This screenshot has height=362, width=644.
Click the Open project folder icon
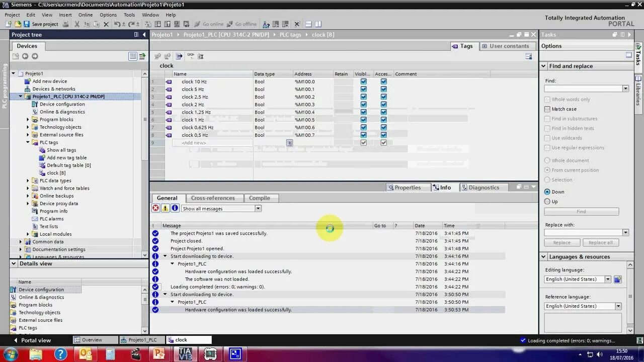pos(18,24)
